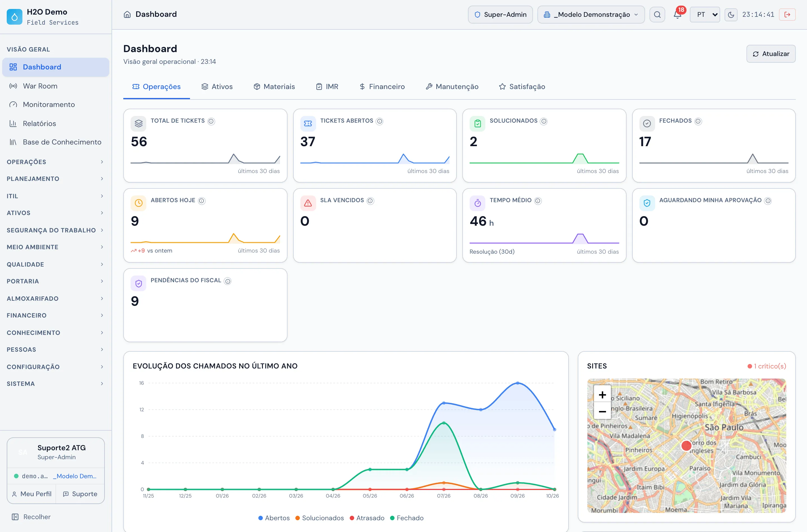Click info icon next to Total de Tickets

coord(211,121)
